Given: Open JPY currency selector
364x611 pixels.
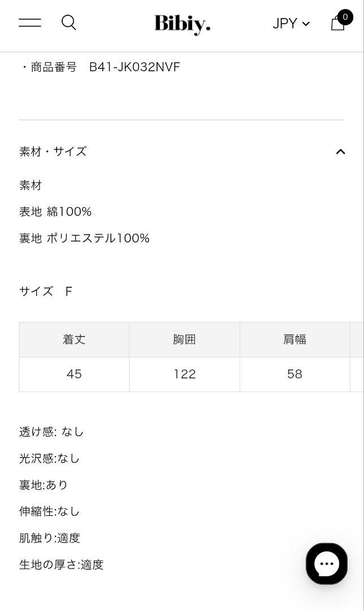Looking at the screenshot, I should [291, 23].
